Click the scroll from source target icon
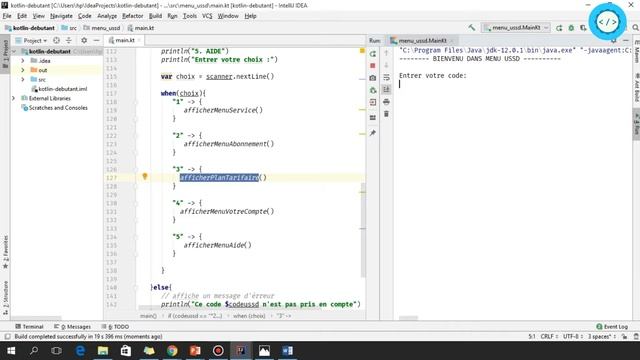Viewport: 640px width, 360px height. [56, 40]
